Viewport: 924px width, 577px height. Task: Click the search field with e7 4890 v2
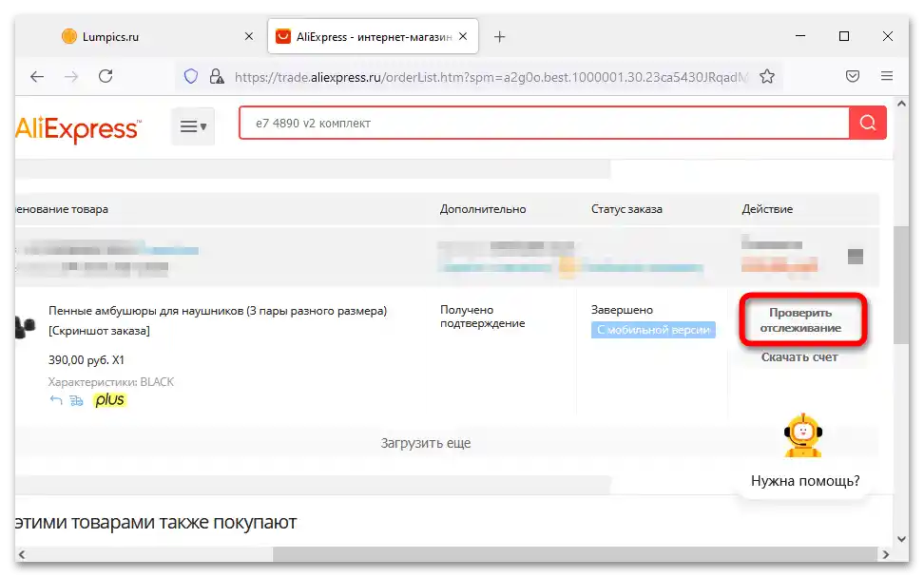coord(544,124)
